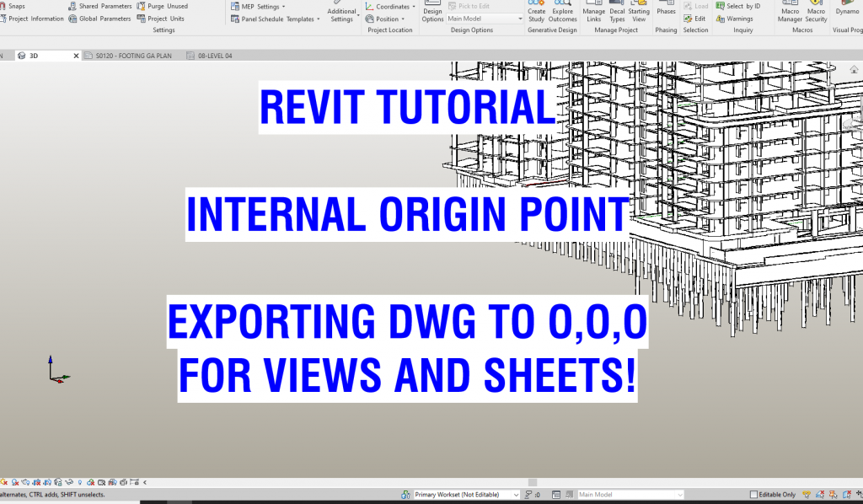This screenshot has height=504, width=863.
Task: Toggle Select Underlay Elements icon
Action: pos(820,495)
